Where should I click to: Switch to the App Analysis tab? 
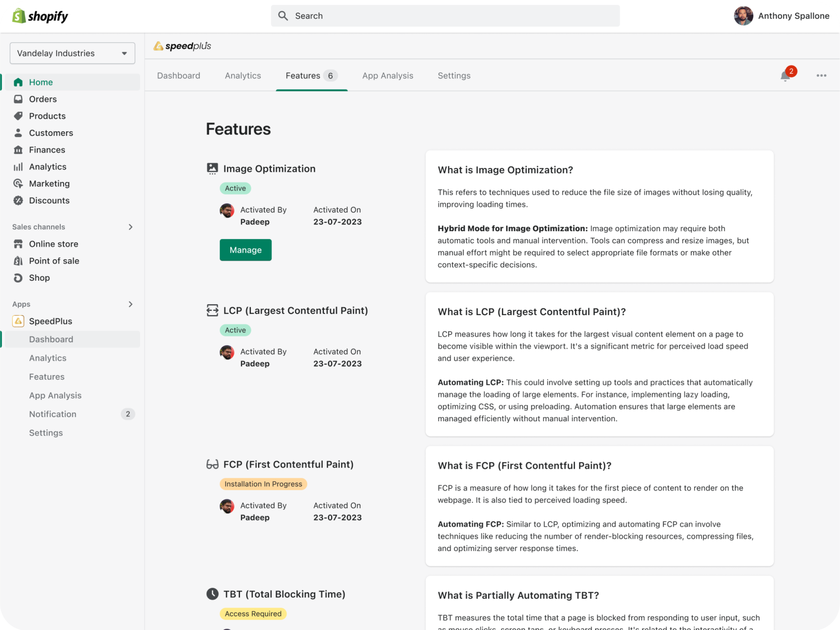click(x=387, y=76)
